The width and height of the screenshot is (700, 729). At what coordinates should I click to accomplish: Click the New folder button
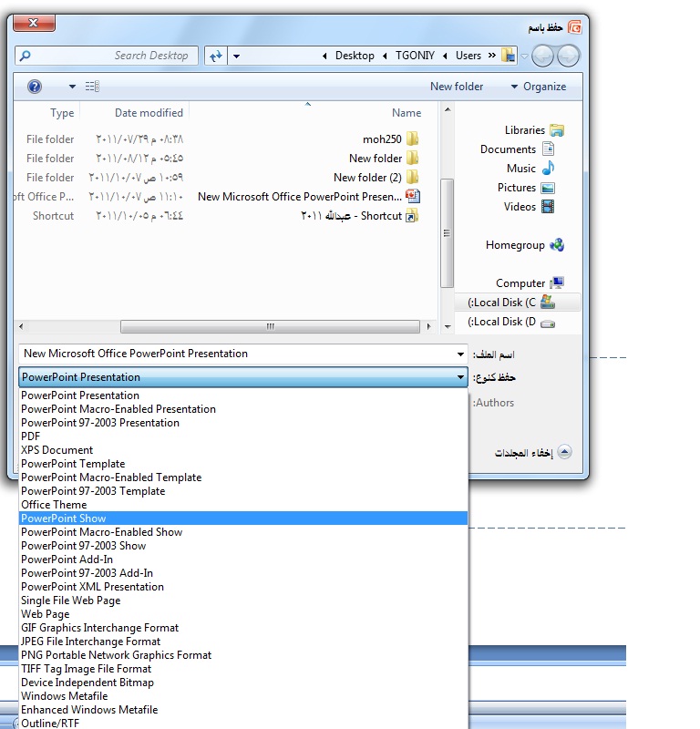(x=457, y=87)
